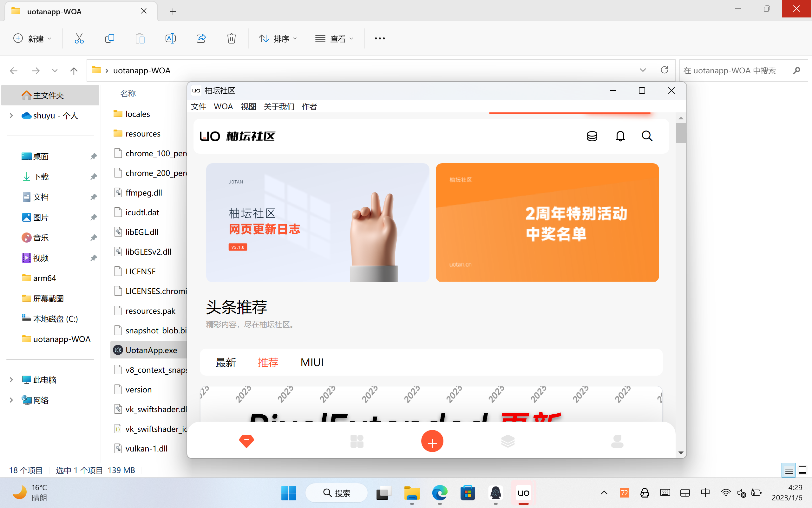Screen dimensions: 812x508
Task: Expand 此电脑 tree node
Action: click(x=11, y=380)
